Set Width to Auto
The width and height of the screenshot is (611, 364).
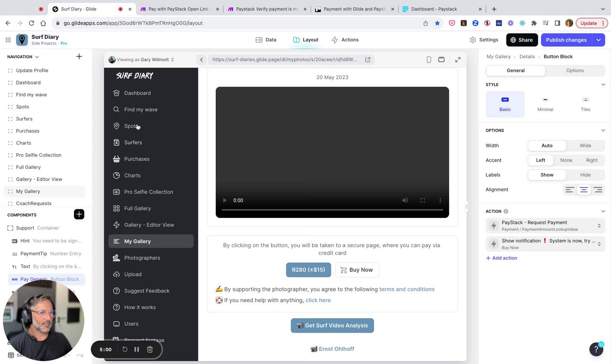[x=547, y=146]
